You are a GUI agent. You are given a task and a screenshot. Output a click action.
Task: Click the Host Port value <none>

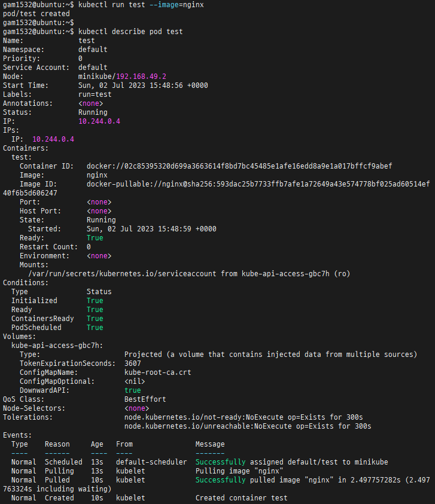pos(99,211)
